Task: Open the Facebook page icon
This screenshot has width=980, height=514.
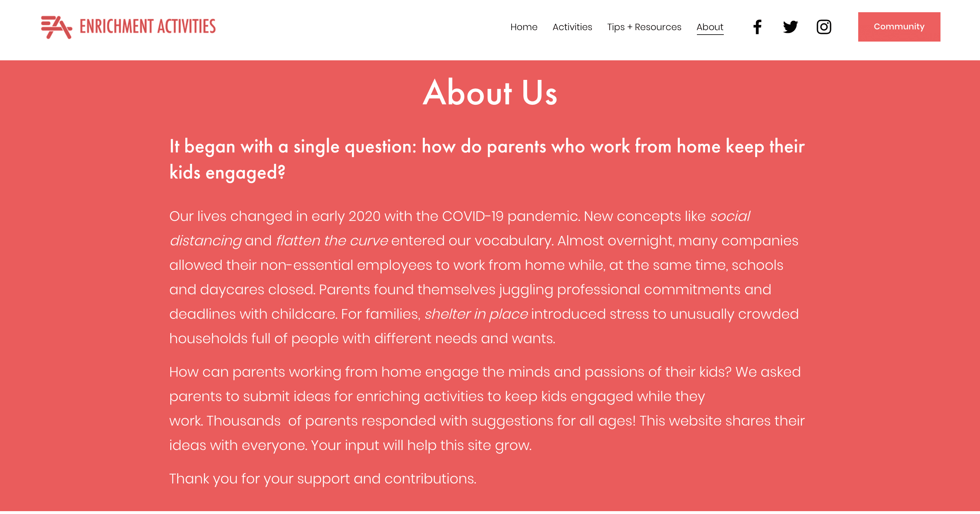Action: point(757,27)
